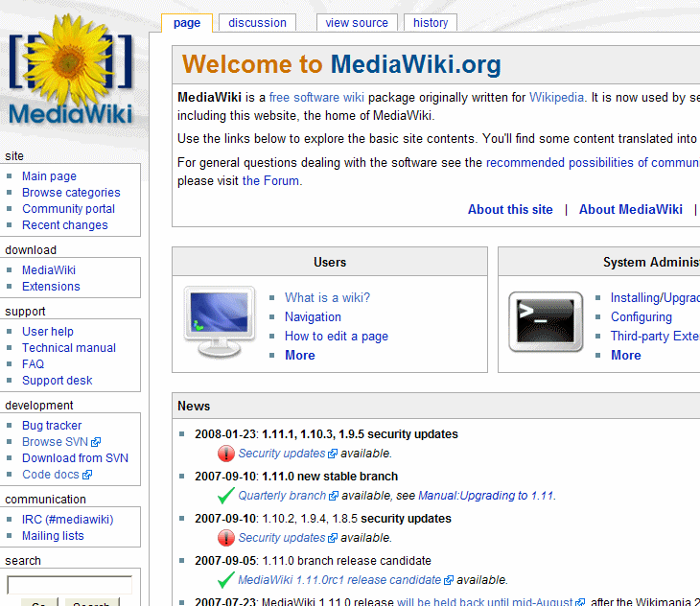The height and width of the screenshot is (606, 700).
Task: Click the MediaWiki sunflower logo
Action: pos(71,74)
